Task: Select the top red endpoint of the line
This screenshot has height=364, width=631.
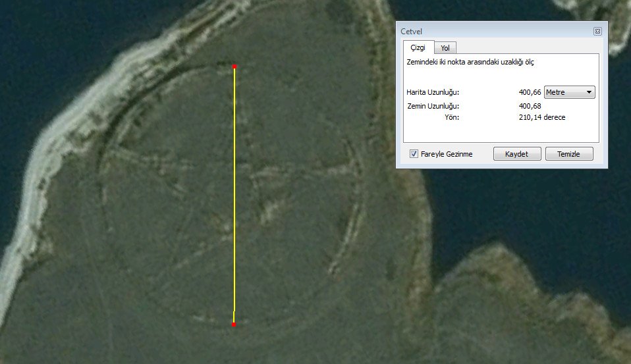Action: tap(234, 66)
